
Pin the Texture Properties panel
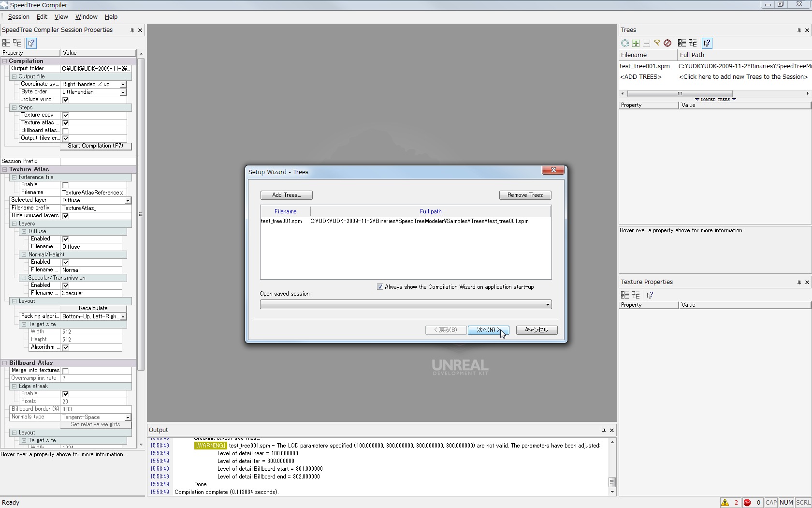pyautogui.click(x=799, y=282)
